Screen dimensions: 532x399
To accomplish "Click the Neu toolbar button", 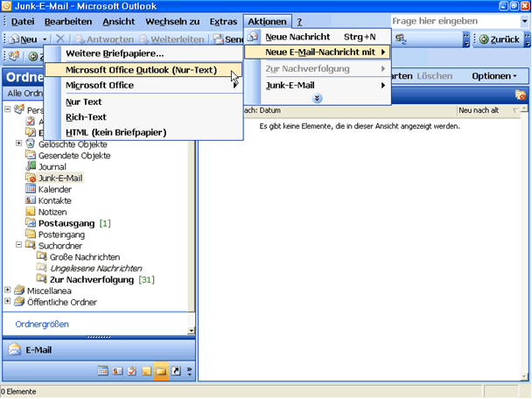I will click(24, 39).
